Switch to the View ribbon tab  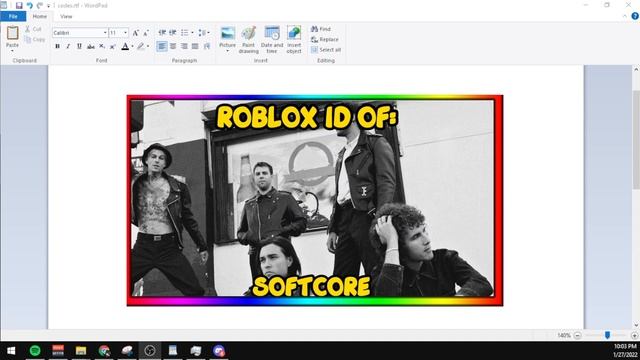coord(66,16)
